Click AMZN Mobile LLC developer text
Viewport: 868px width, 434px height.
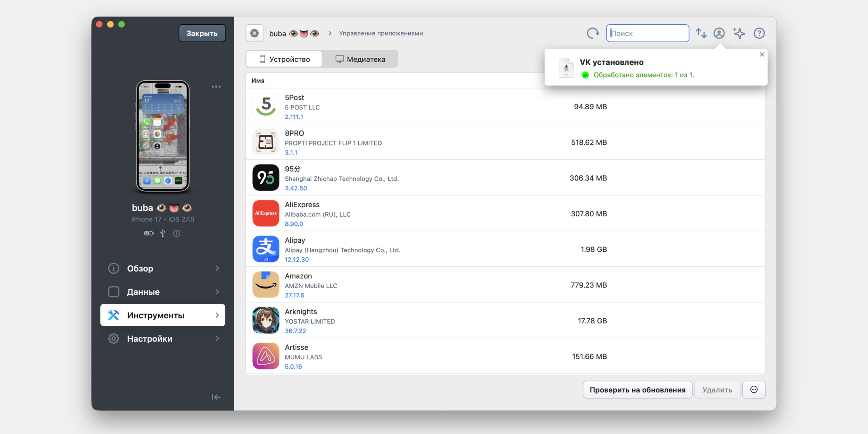[311, 286]
